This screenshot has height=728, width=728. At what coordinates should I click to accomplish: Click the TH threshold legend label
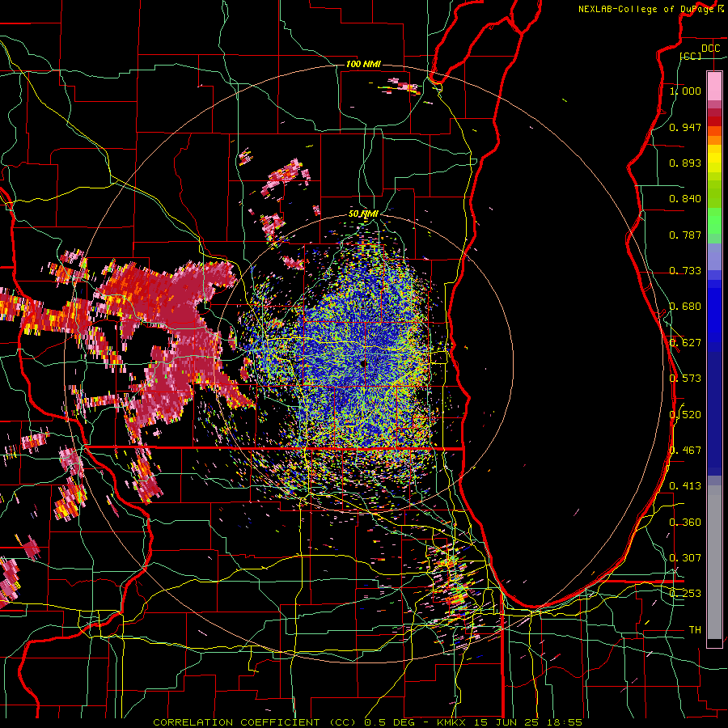click(x=695, y=630)
